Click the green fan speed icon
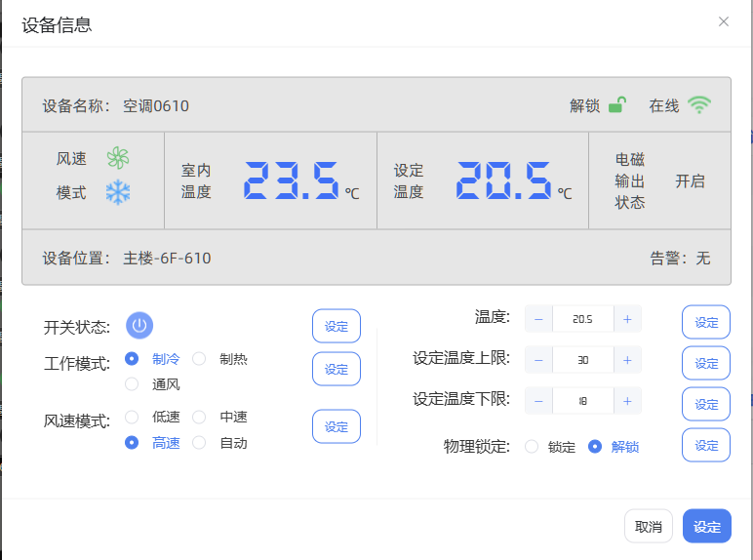The width and height of the screenshot is (753, 560). (118, 158)
